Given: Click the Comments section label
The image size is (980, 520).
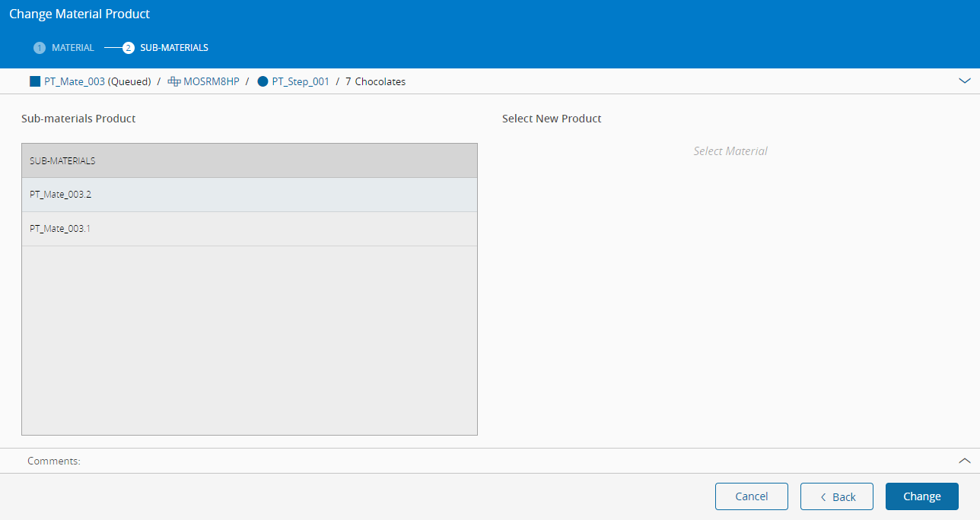Looking at the screenshot, I should (x=54, y=461).
